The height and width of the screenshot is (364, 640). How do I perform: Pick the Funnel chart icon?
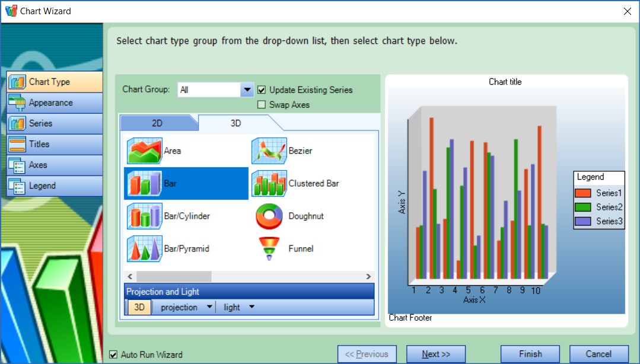[x=269, y=249]
